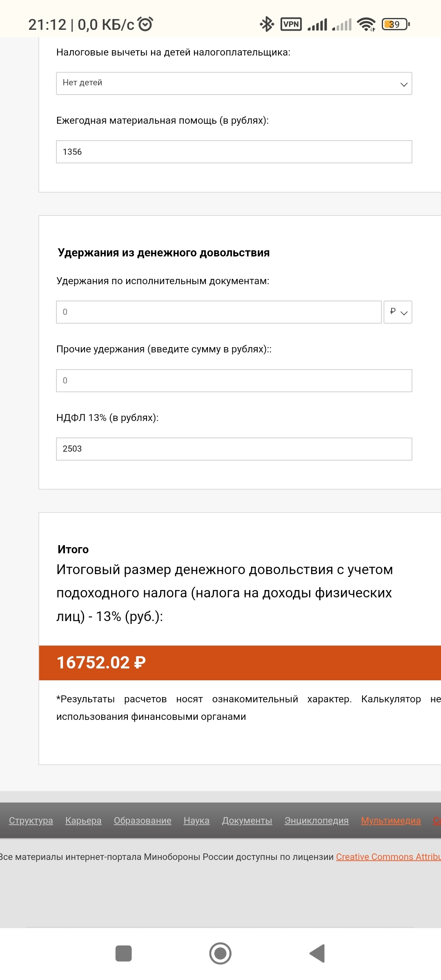This screenshot has width=441, height=980.
Task: Tap the VPN indicator icon
Action: click(x=291, y=24)
